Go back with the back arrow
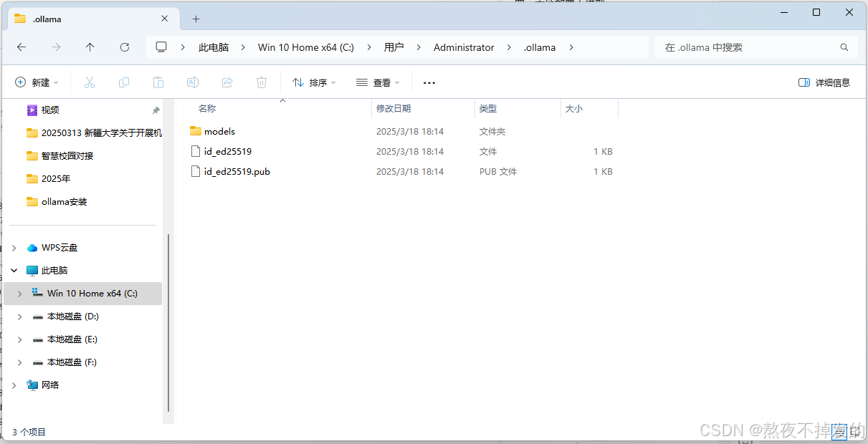This screenshot has width=868, height=444. (x=22, y=47)
